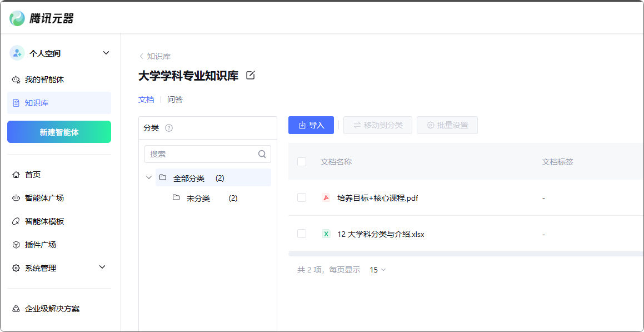The width and height of the screenshot is (644, 332).
Task: Click the PDF icon for 培养目标+核心课程.pdf
Action: click(326, 198)
